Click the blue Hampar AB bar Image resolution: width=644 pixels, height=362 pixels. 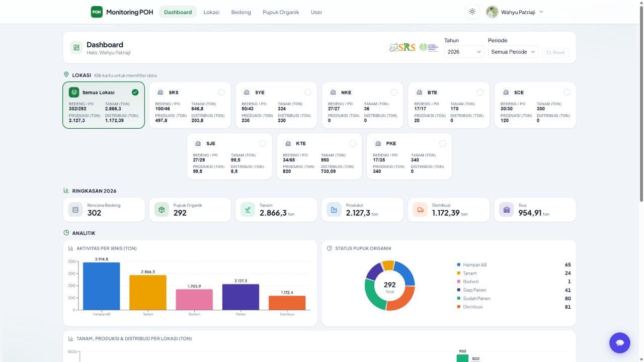[x=102, y=286]
